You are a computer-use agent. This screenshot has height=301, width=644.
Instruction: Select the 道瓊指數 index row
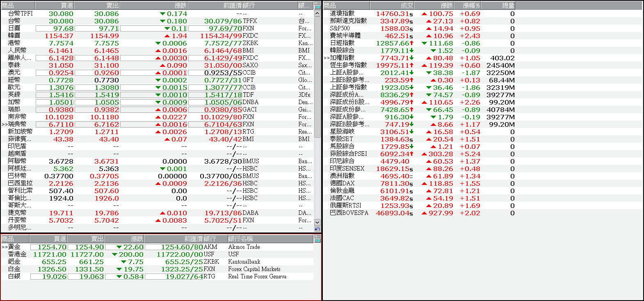[483, 14]
